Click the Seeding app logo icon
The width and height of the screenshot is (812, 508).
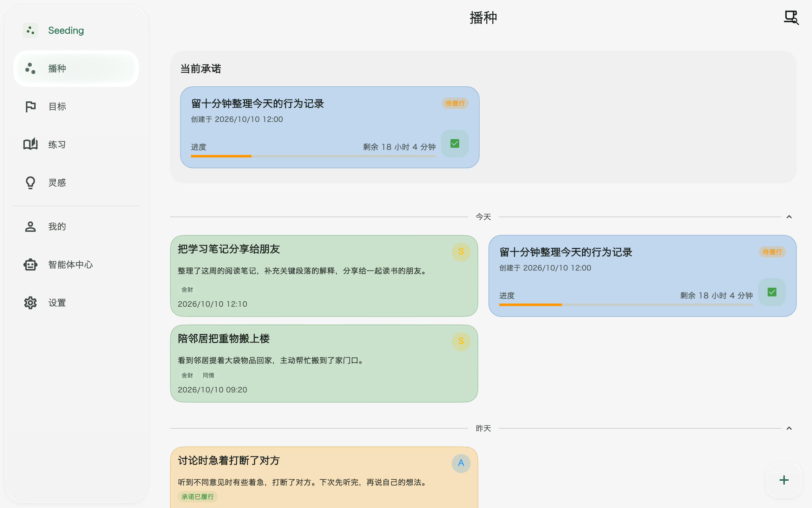(30, 30)
